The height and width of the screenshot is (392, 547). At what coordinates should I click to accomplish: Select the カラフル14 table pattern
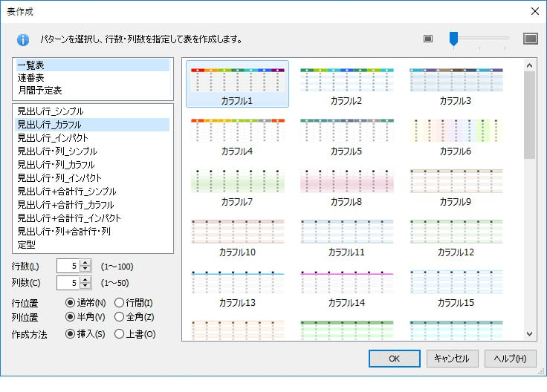click(346, 286)
